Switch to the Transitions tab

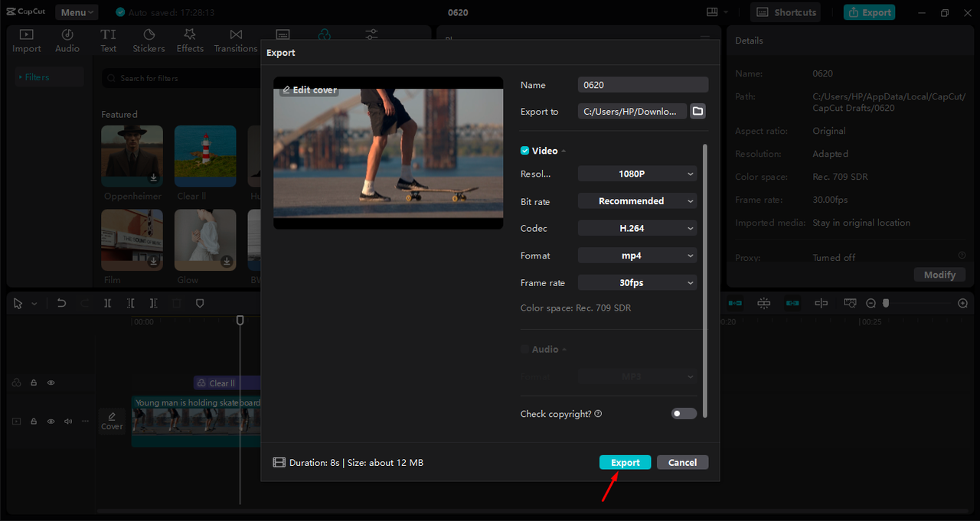(x=236, y=41)
